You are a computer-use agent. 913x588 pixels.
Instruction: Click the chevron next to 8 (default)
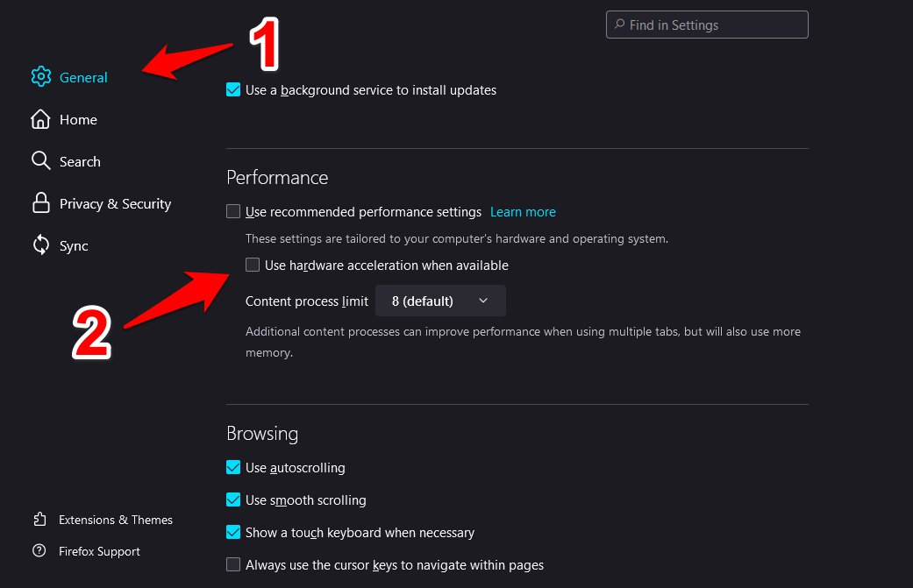click(482, 301)
